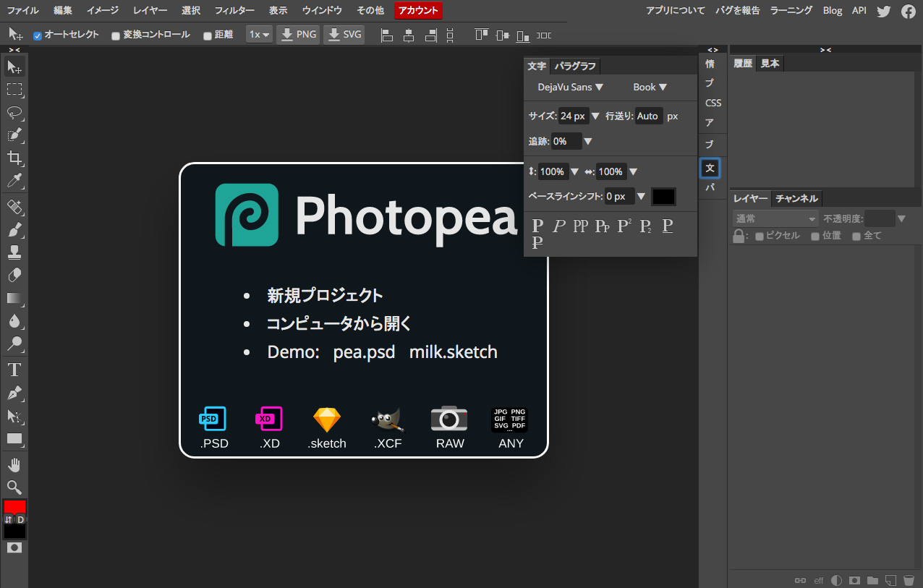Expand horizontal scale 100% dropdown arrow

[634, 172]
